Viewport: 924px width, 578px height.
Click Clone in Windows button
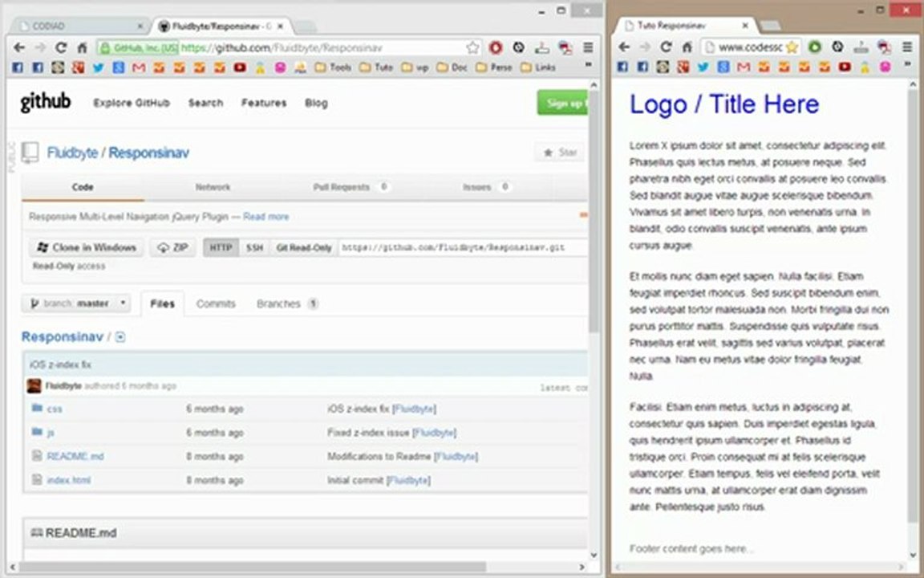click(86, 248)
